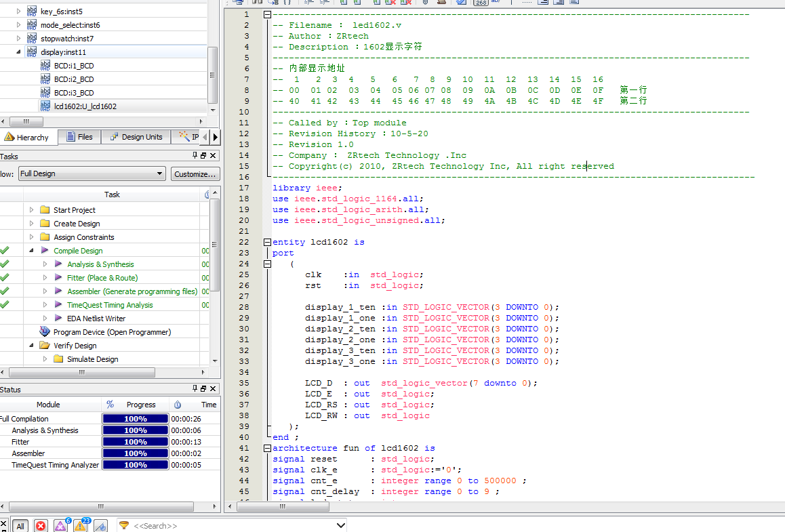Toggle the error messages filter
The height and width of the screenshot is (532, 785).
[41, 526]
